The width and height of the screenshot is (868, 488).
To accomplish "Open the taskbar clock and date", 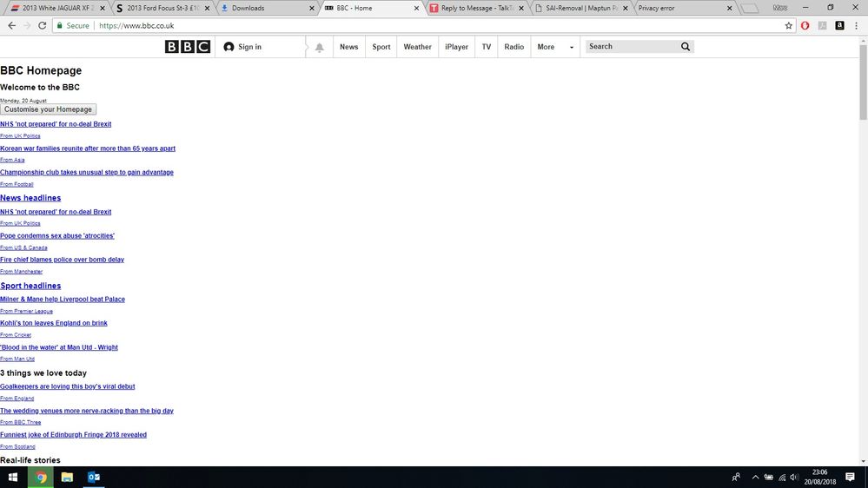I will click(820, 477).
